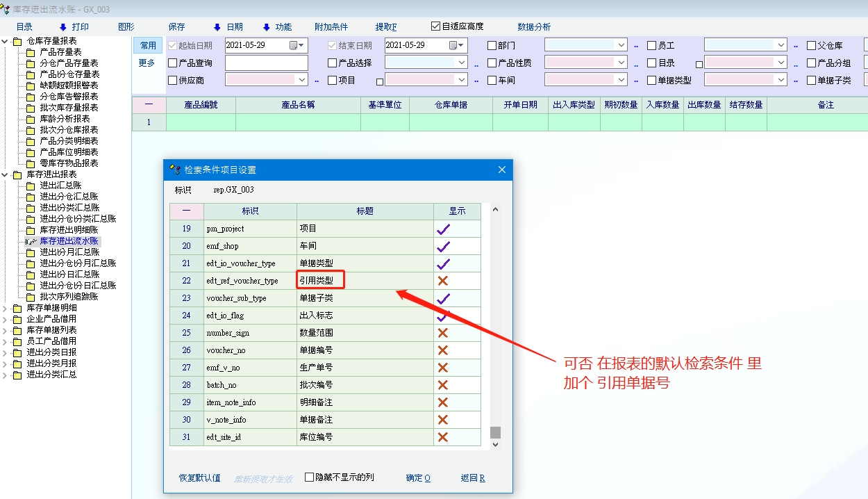This screenshot has width=868, height=499.
Task: Enable the 隐藏不显示的列 checkbox
Action: [310, 477]
